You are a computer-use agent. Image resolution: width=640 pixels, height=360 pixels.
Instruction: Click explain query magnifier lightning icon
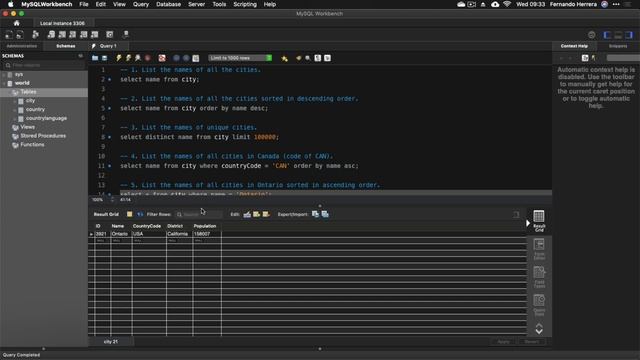click(138, 58)
